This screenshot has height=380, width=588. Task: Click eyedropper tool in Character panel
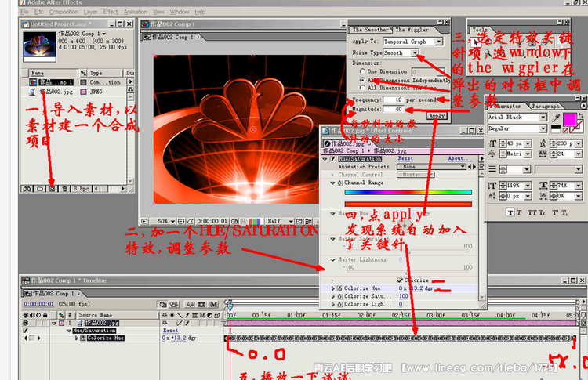tap(556, 118)
